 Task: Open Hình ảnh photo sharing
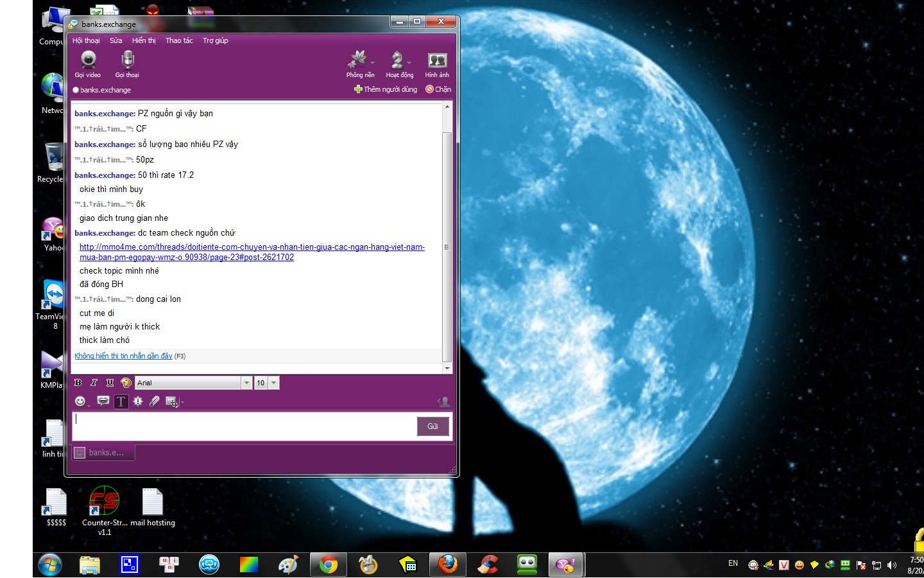[437, 64]
